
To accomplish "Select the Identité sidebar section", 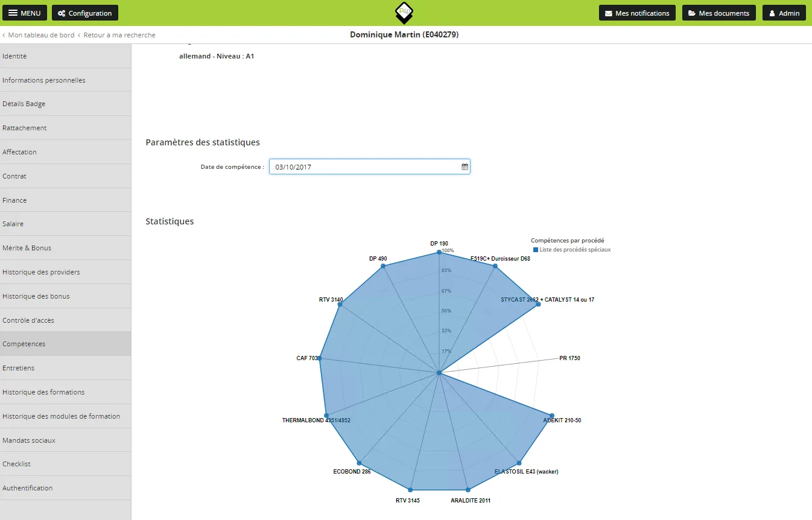I will pyautogui.click(x=65, y=56).
